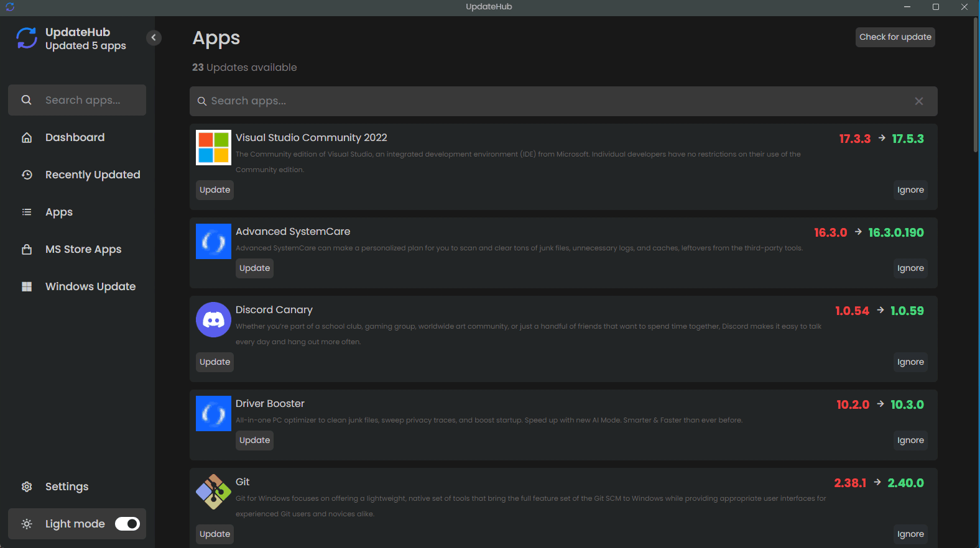
Task: Clear the main search with the X icon
Action: pos(919,101)
